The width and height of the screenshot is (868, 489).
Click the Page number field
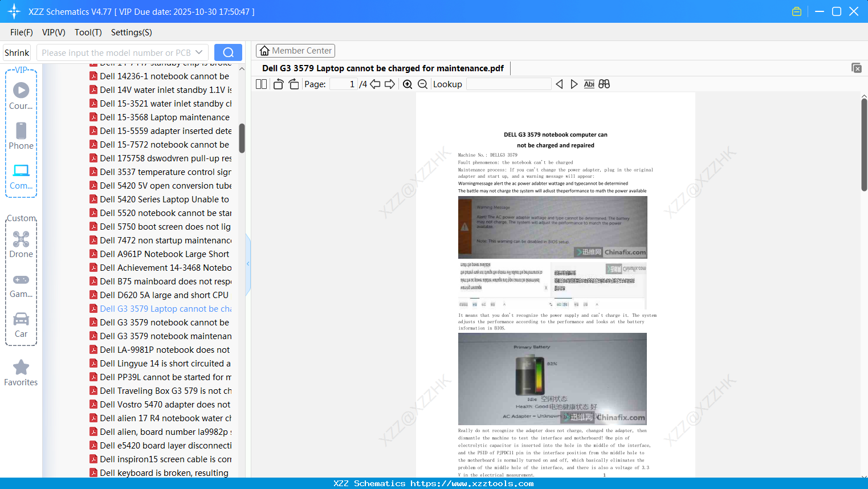[x=344, y=84]
